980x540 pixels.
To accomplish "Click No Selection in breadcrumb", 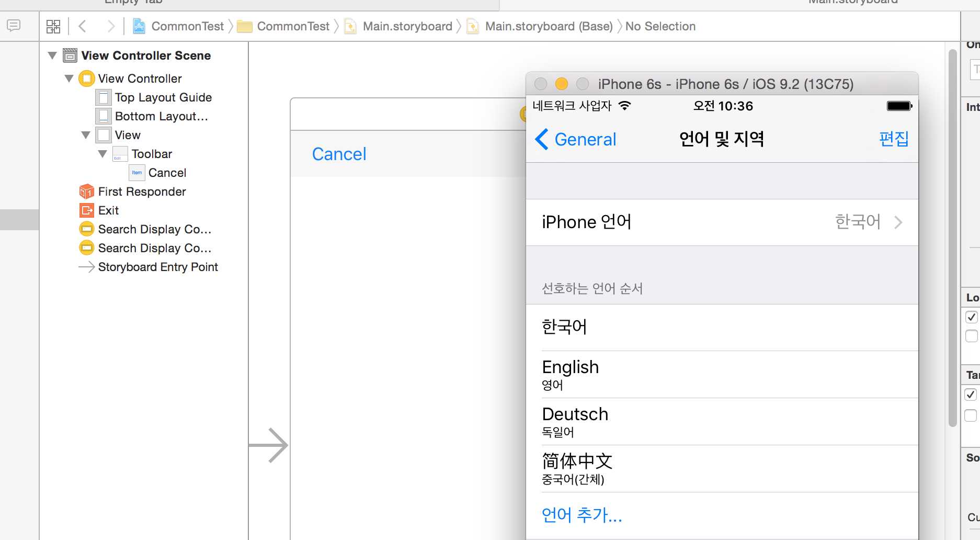I will [660, 26].
